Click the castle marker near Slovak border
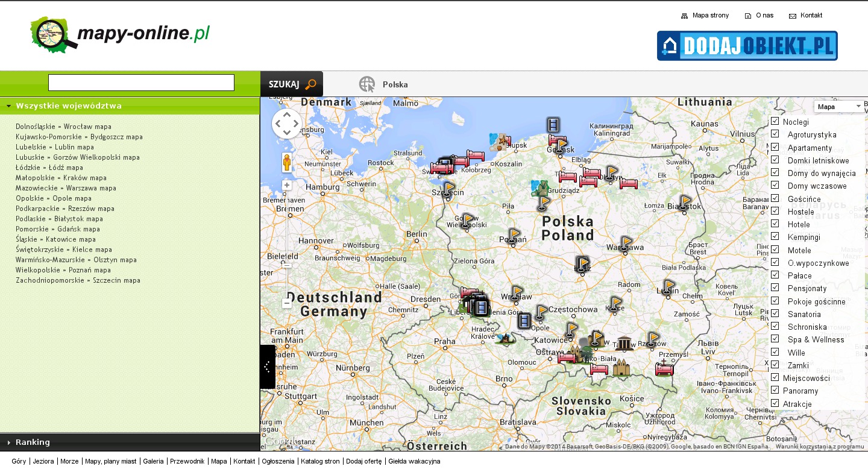This screenshot has height=472, width=868. (621, 367)
